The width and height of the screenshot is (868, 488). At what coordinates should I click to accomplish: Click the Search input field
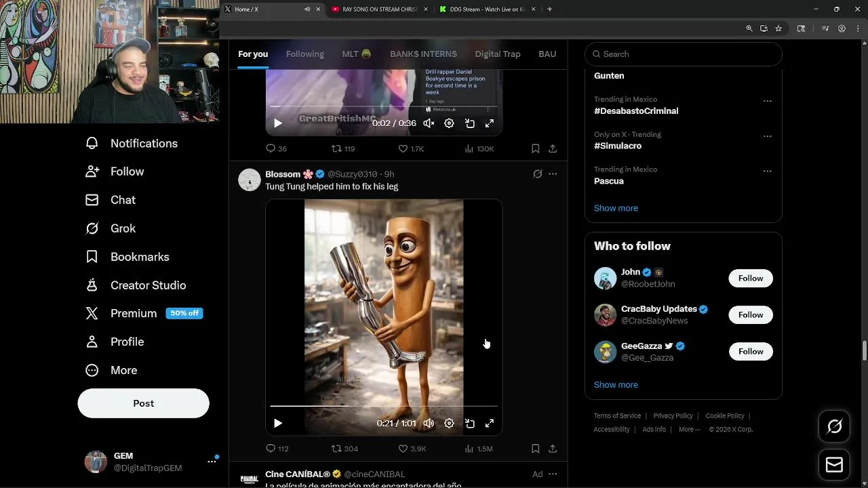pos(684,54)
